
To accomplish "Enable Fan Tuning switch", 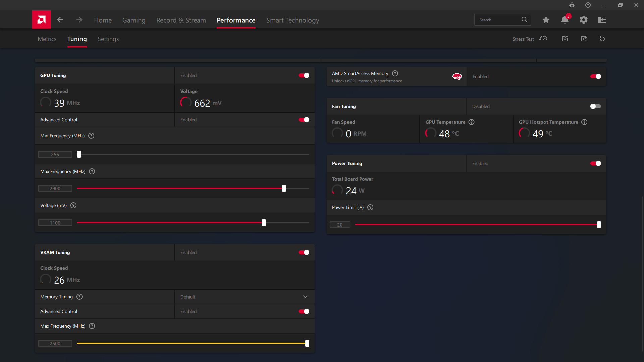I will [596, 106].
